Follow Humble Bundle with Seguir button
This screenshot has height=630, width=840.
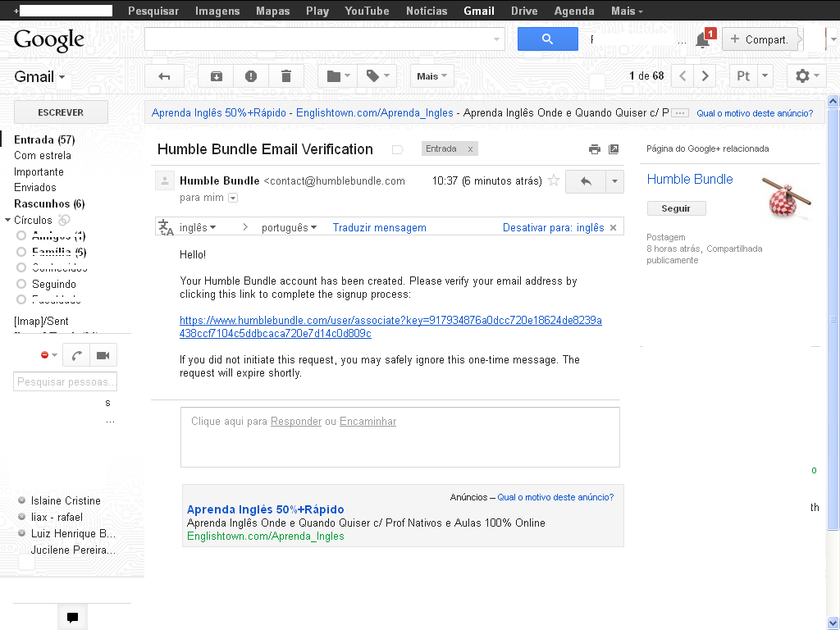point(676,208)
